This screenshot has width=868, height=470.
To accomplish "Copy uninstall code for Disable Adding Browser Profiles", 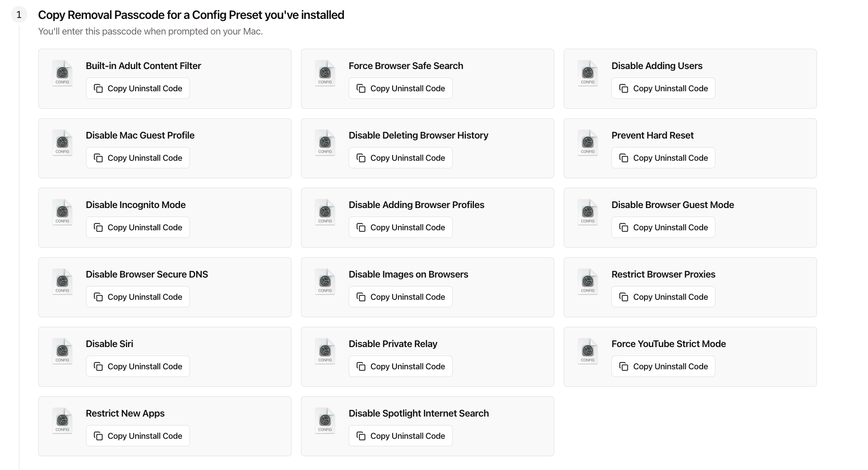I will 400,227.
